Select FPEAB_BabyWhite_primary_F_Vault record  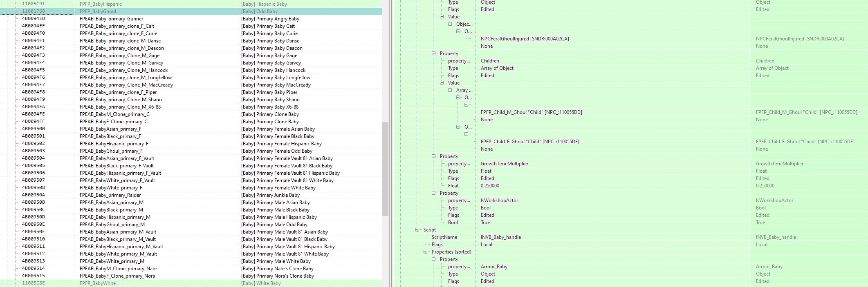point(191,180)
